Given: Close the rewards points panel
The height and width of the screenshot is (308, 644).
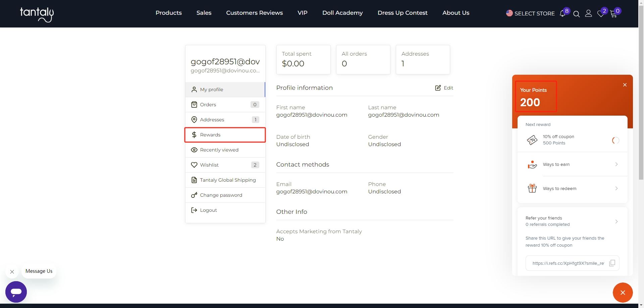Looking at the screenshot, I should 625,85.
